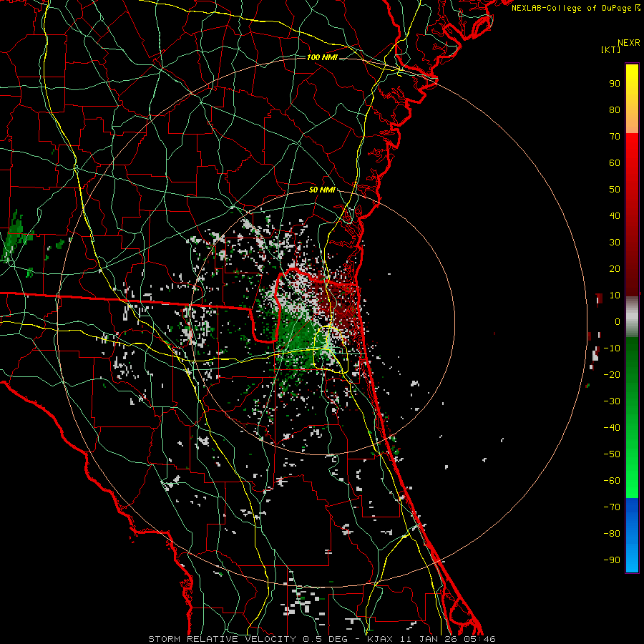This screenshot has width=644, height=644.
Task: Click the STORM RELATIVE VELOCITY caption text
Action: tap(222, 639)
